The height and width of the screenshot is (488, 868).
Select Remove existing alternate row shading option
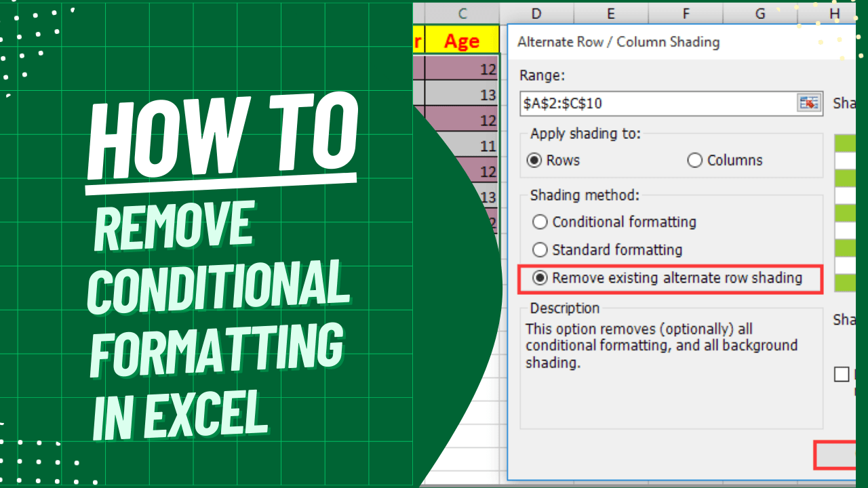tap(540, 278)
